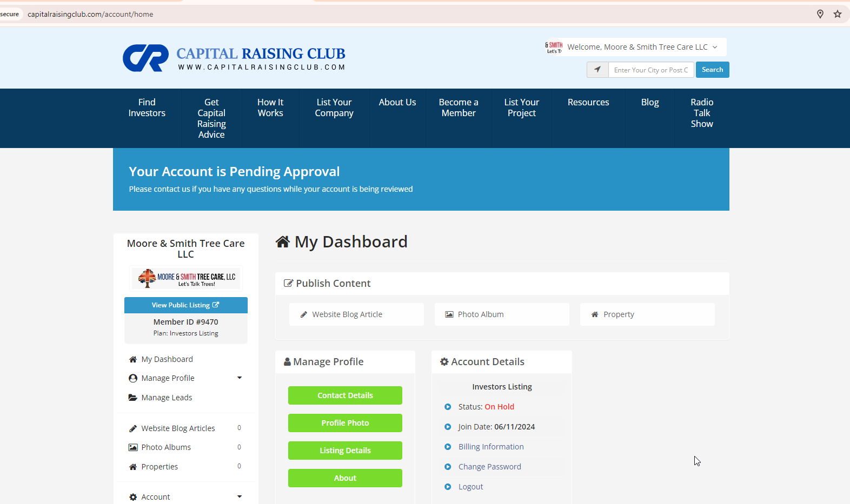The width and height of the screenshot is (850, 504).
Task: Bookmark this page with the star icon
Action: point(837,14)
